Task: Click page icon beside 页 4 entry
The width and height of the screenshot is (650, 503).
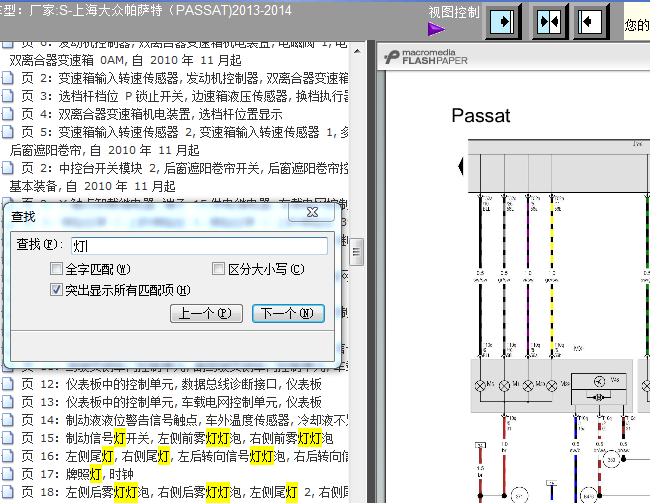Action: pyautogui.click(x=8, y=114)
